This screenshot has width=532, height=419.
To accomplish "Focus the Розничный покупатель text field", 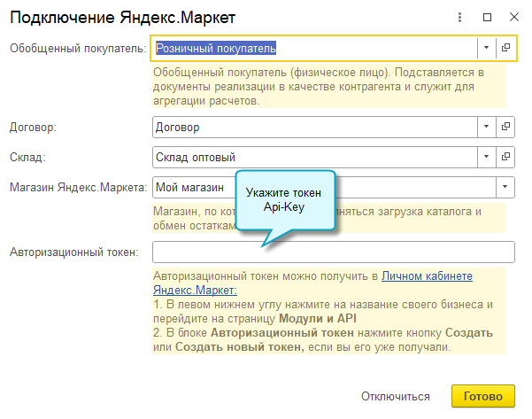I will click(314, 48).
